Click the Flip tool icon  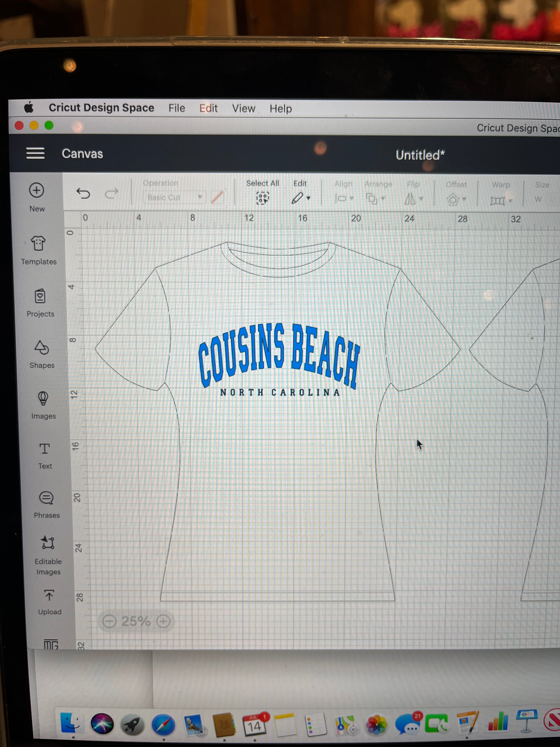pyautogui.click(x=410, y=199)
